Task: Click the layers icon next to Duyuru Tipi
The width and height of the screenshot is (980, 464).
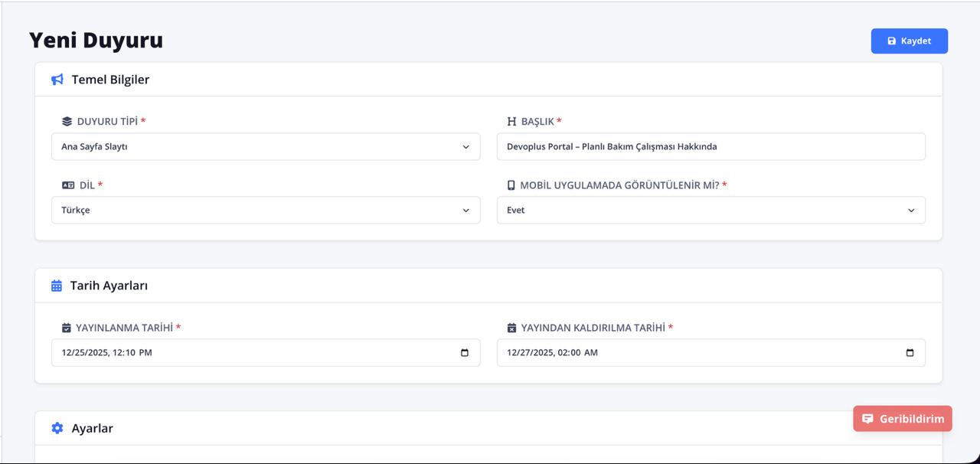Action: click(x=67, y=122)
